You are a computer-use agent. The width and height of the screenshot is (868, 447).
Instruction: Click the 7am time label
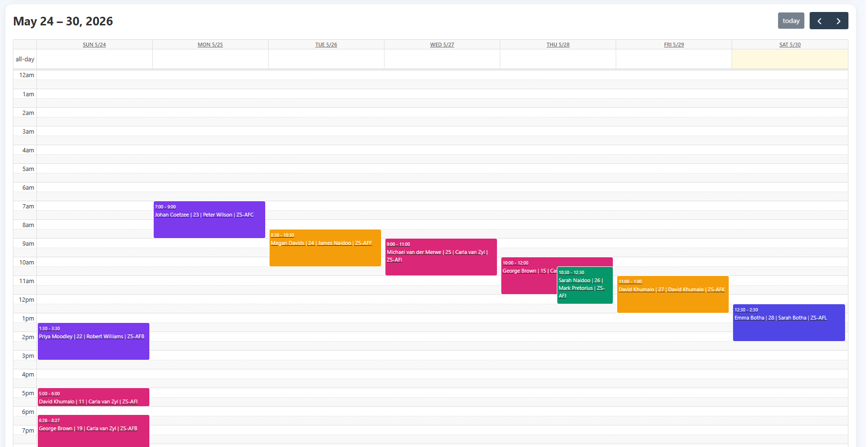28,206
